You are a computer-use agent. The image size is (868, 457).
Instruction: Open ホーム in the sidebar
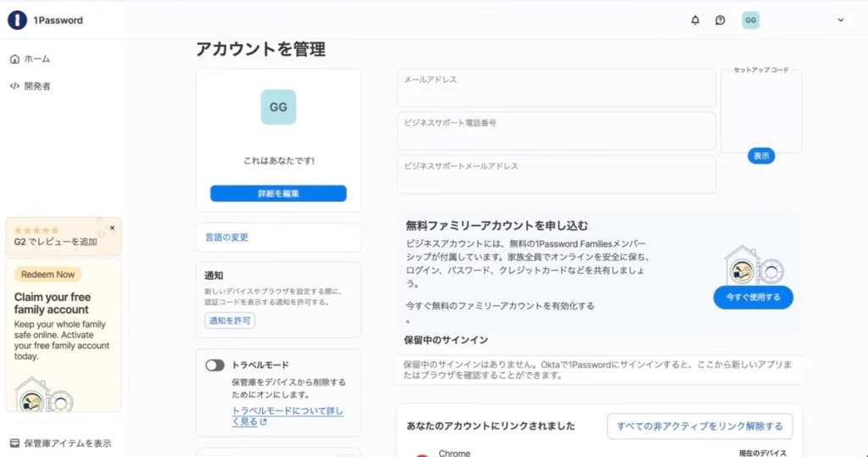(31, 59)
